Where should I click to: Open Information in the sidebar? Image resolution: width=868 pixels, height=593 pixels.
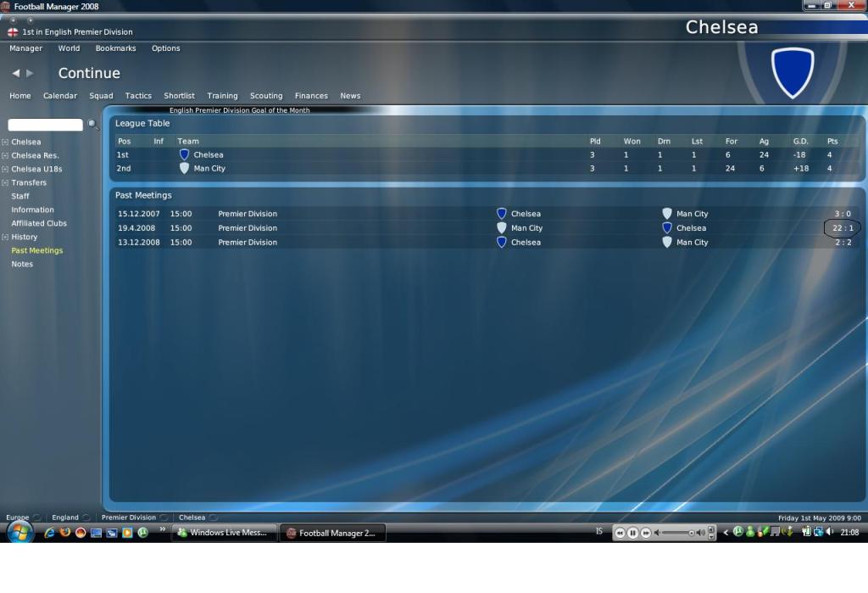coord(33,210)
